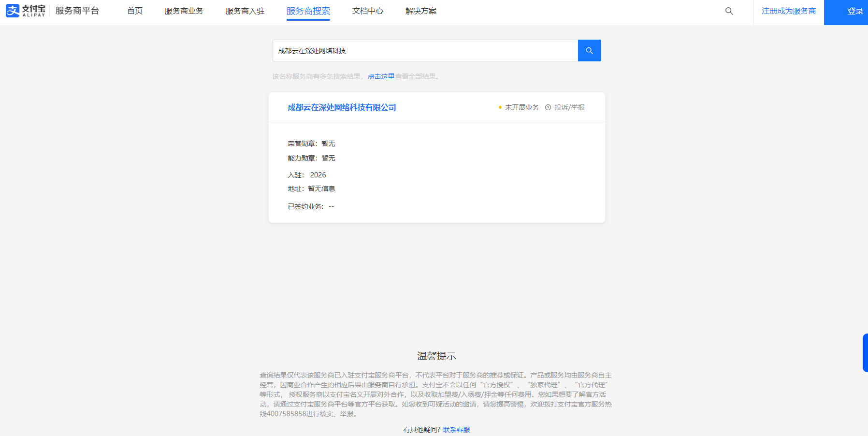
Task: Open 解决方案 menu item
Action: click(x=421, y=11)
